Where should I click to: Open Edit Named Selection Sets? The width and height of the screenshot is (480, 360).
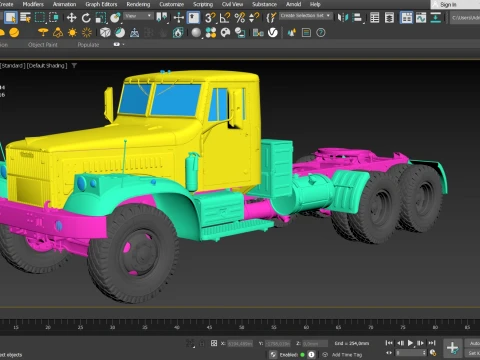tap(271, 17)
